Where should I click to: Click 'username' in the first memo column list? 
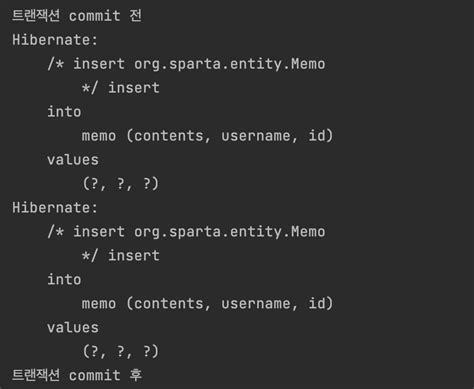coord(256,136)
